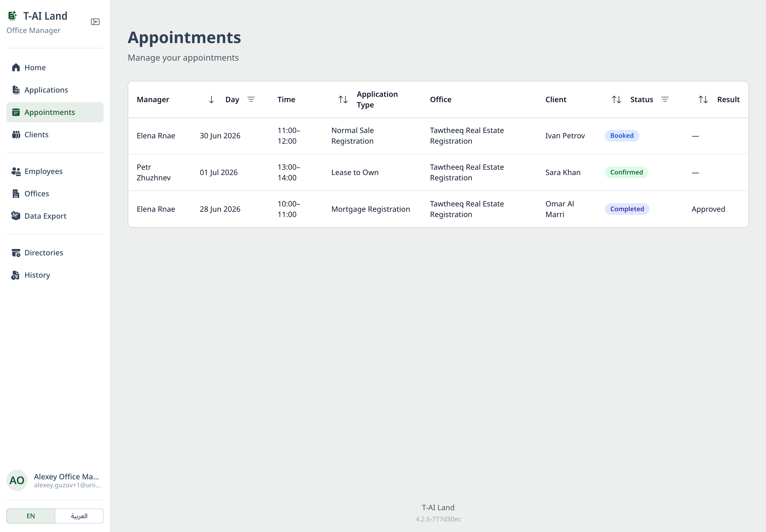Click the Directories icon in sidebar

tap(16, 253)
